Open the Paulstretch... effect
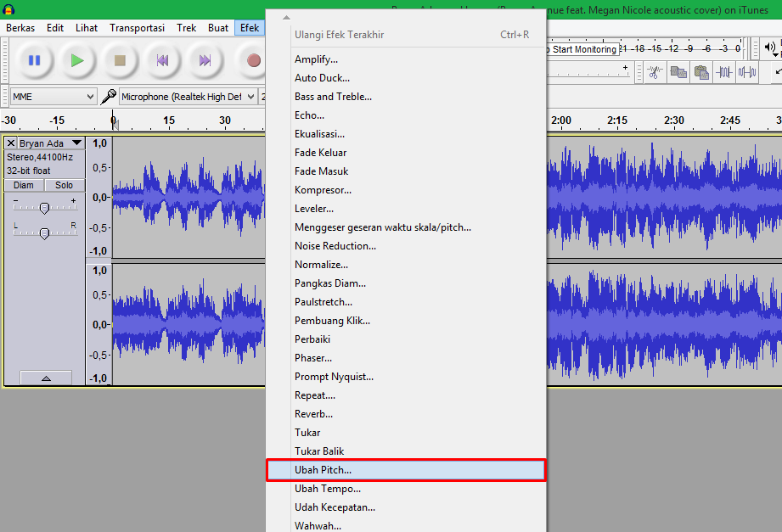The height and width of the screenshot is (532, 782). (x=406, y=302)
